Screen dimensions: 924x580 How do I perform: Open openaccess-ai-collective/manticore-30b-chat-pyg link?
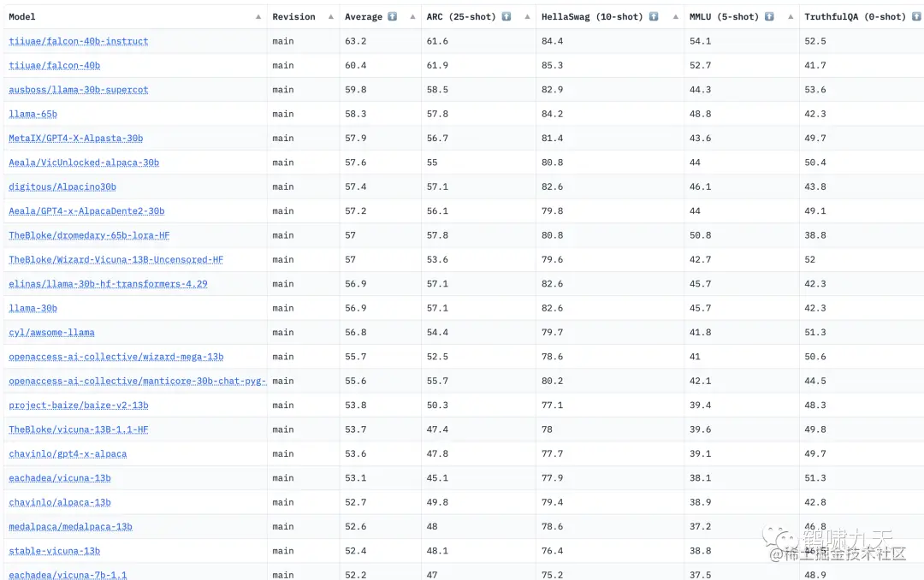pyautogui.click(x=137, y=381)
